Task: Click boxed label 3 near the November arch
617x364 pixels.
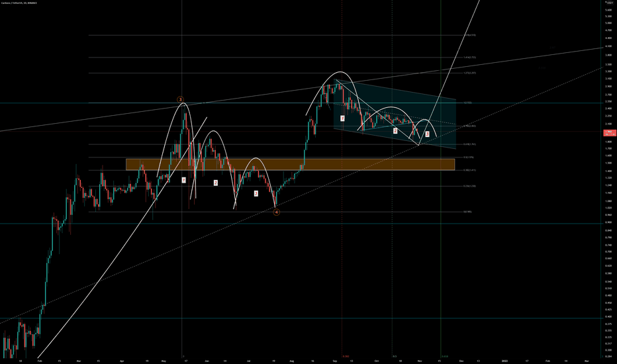Action: 428,134
